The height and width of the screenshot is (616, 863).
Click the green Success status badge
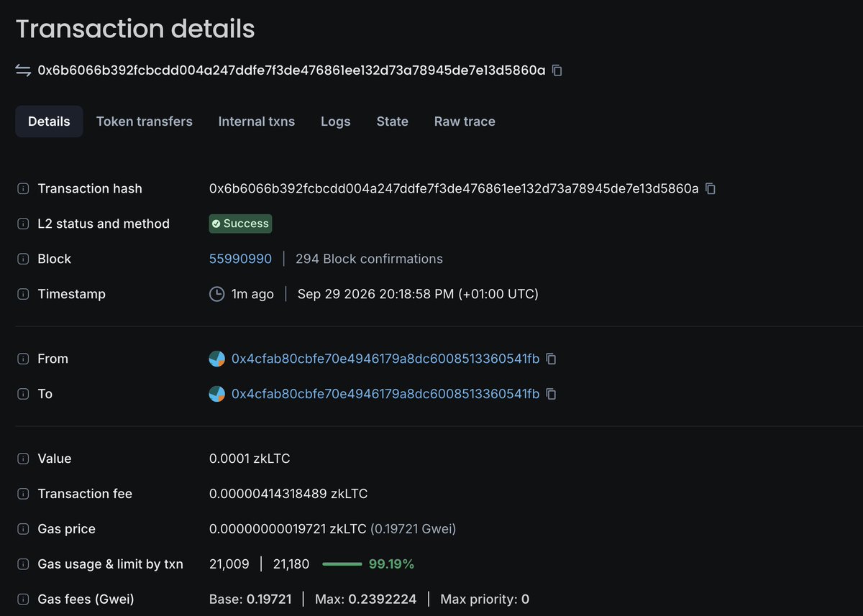pyautogui.click(x=241, y=224)
